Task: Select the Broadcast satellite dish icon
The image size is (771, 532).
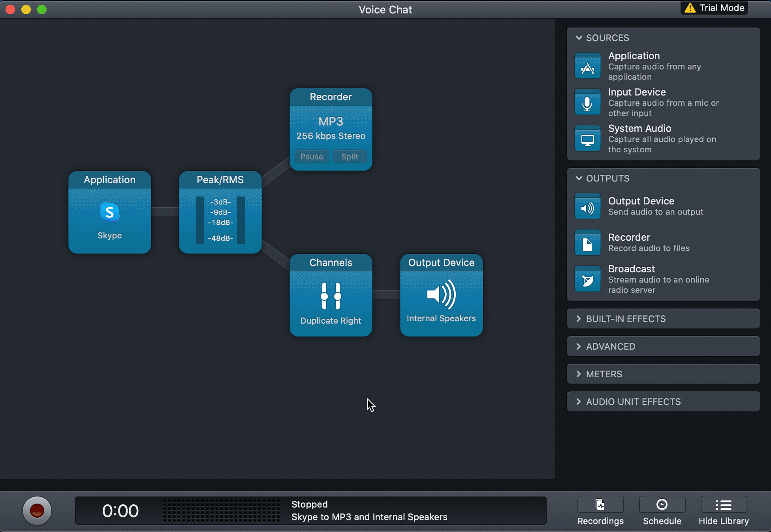Action: (x=587, y=279)
